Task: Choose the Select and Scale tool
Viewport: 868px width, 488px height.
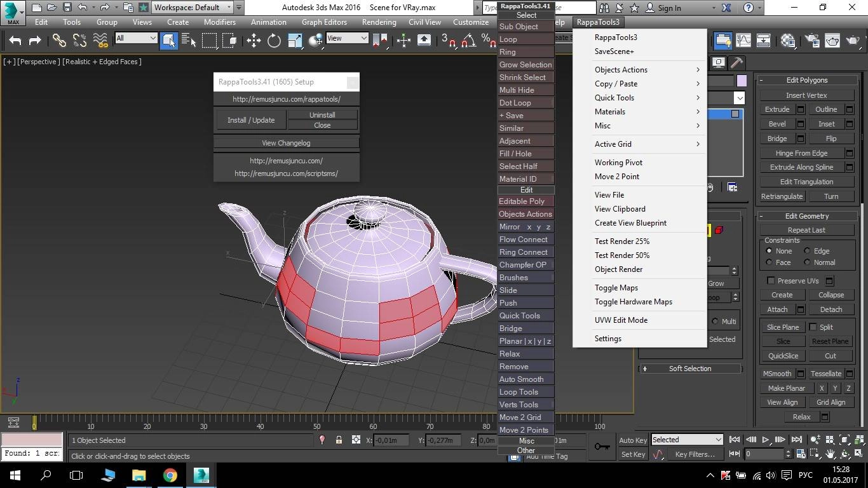Action: pos(295,41)
